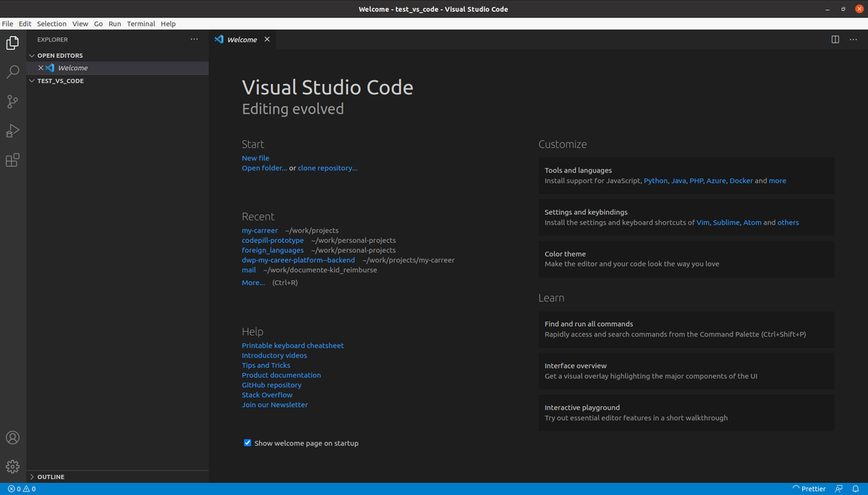This screenshot has height=495, width=868.
Task: Open the Terminal menu
Action: 140,23
